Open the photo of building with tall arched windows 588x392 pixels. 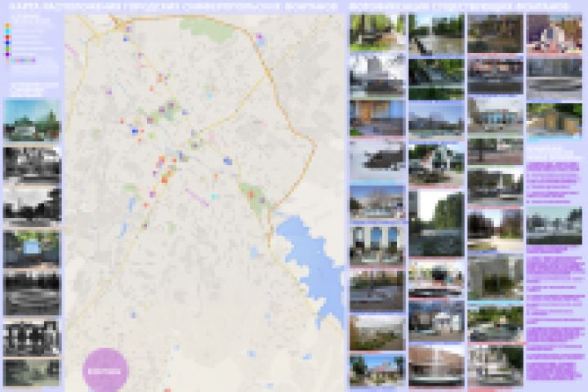[377, 245]
